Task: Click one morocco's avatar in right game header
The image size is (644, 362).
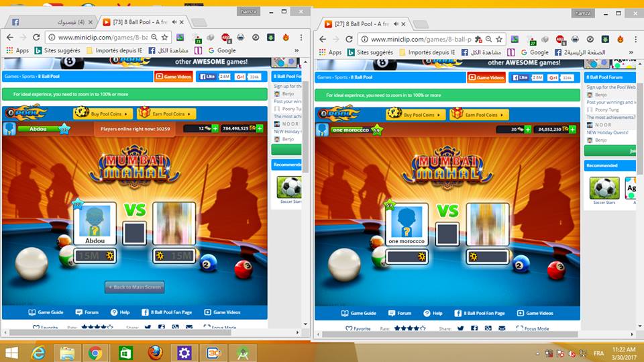Action: click(x=322, y=130)
